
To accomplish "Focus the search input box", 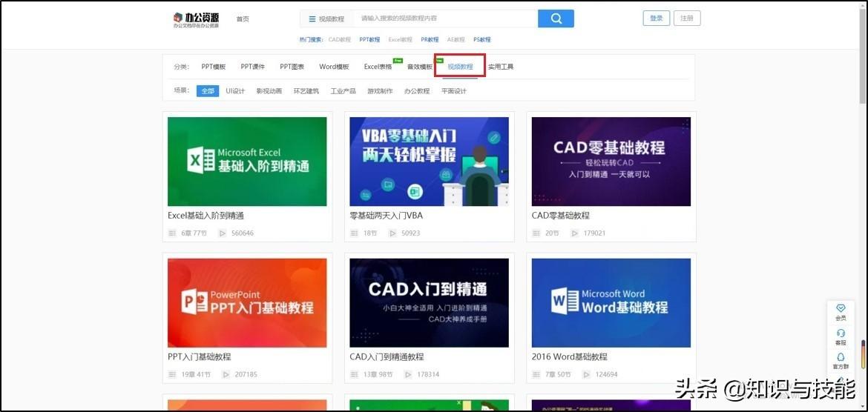I will pyautogui.click(x=445, y=19).
